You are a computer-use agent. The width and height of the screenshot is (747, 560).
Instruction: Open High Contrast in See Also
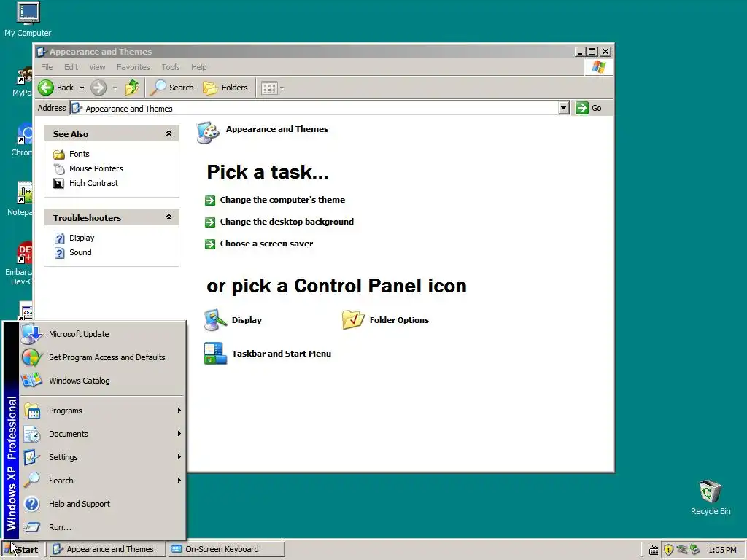(x=93, y=183)
